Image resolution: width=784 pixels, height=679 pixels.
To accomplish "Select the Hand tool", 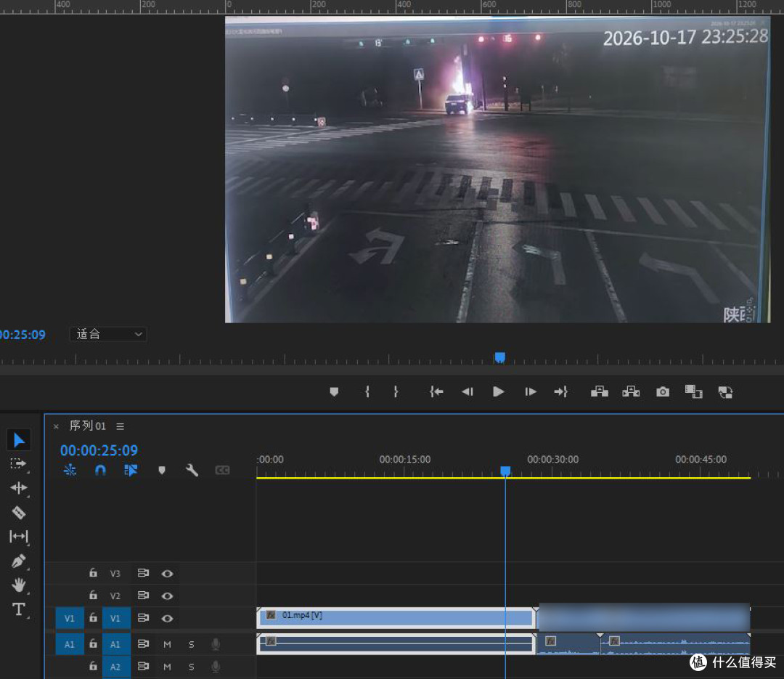I will tap(18, 585).
